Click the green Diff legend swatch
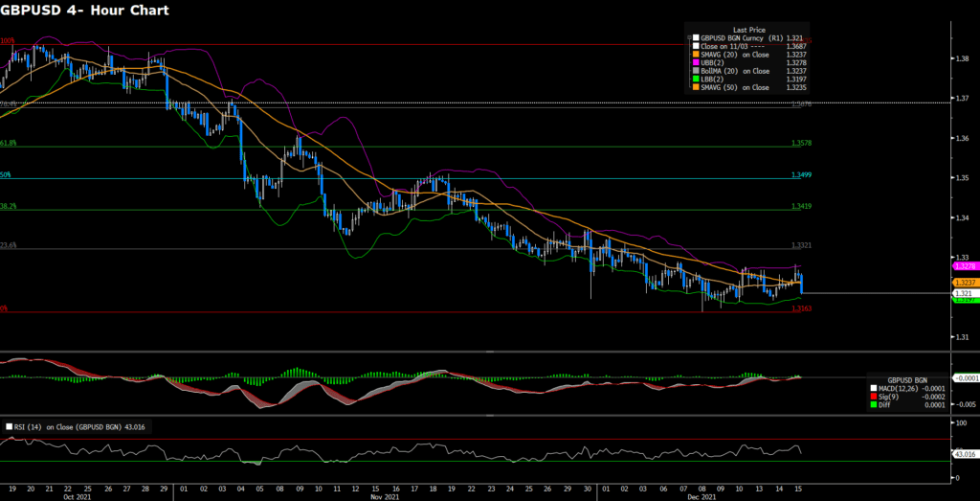 (874, 404)
